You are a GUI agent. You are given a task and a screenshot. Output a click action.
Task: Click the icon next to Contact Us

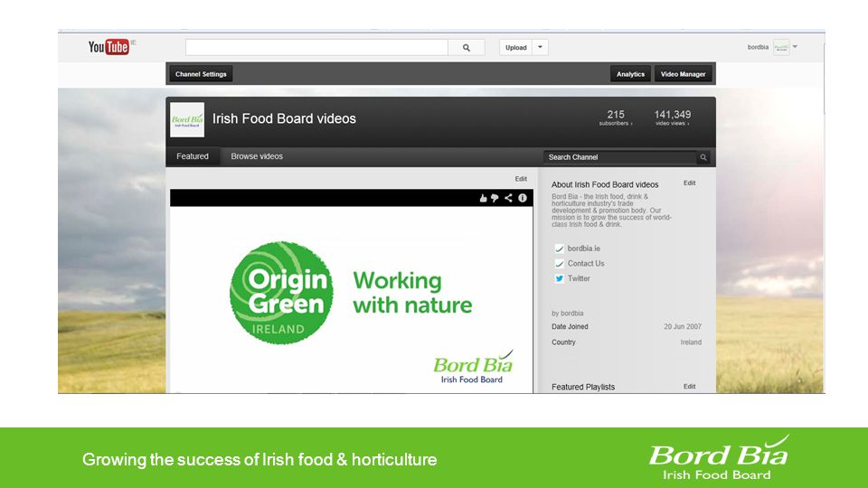[559, 264]
